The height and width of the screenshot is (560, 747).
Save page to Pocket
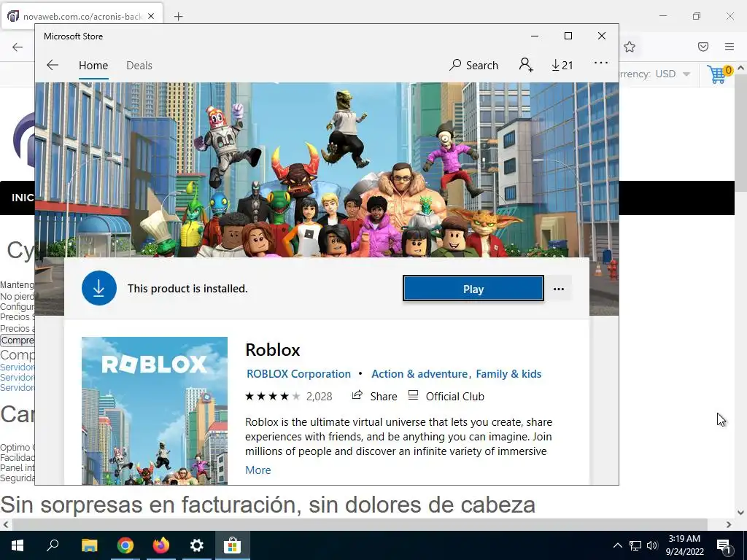tap(703, 47)
